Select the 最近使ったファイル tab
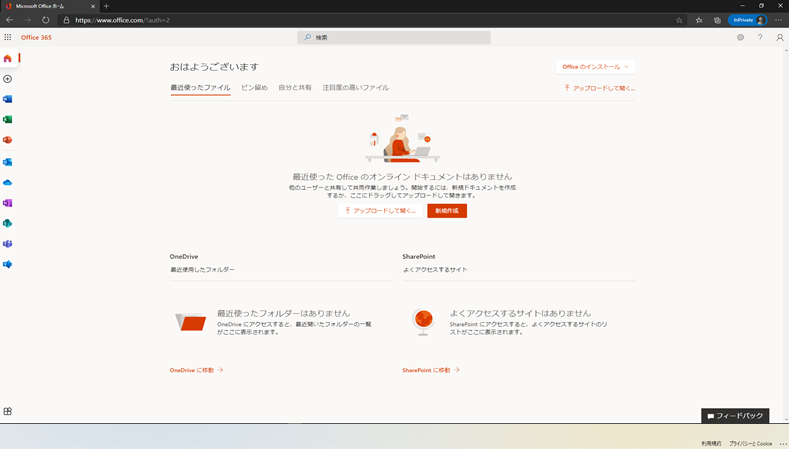Screen dimensions: 789x449 coord(200,88)
